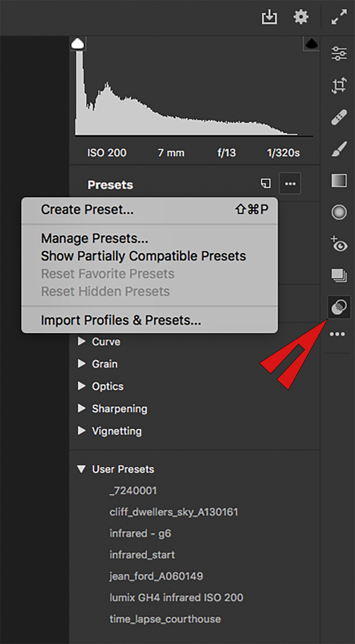Select the Crop and Rotate tool
Screen dimensions: 355x644
pyautogui.click(x=339, y=85)
